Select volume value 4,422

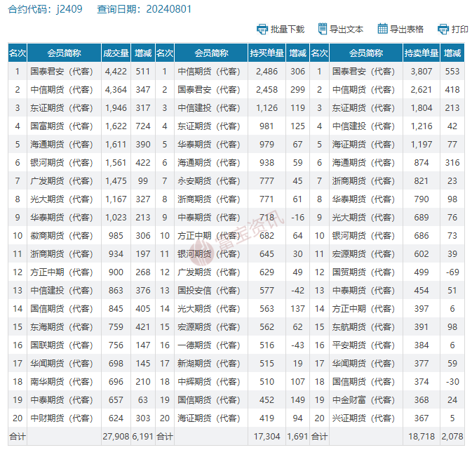point(116,72)
